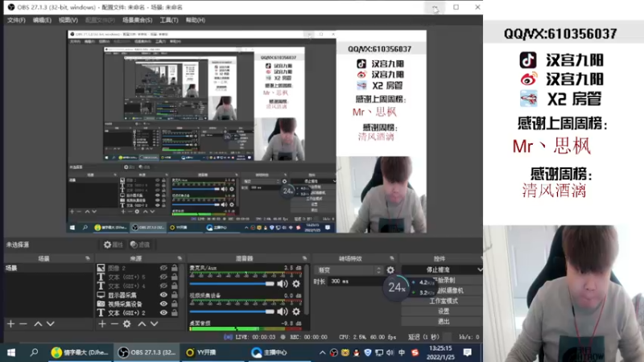Screen dimensions: 644x362
Task: Open 视频采集设备 audio settings gear
Action: point(296,311)
